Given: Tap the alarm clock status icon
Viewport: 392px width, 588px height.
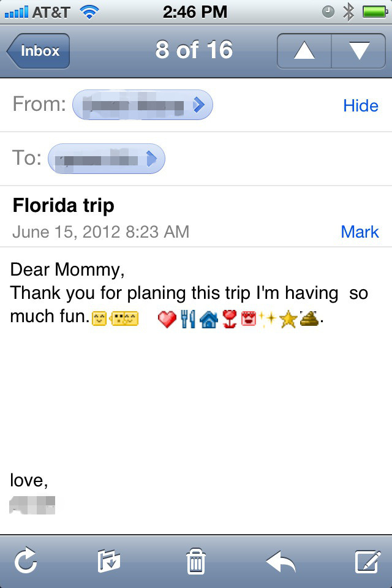Looking at the screenshot, I should (329, 12).
